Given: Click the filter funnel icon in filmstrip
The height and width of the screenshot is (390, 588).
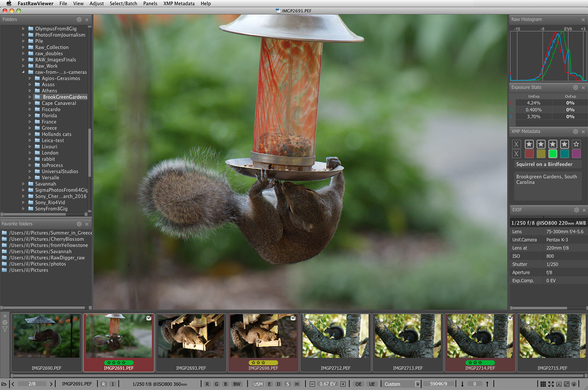Looking at the screenshot, I should [x=5, y=329].
